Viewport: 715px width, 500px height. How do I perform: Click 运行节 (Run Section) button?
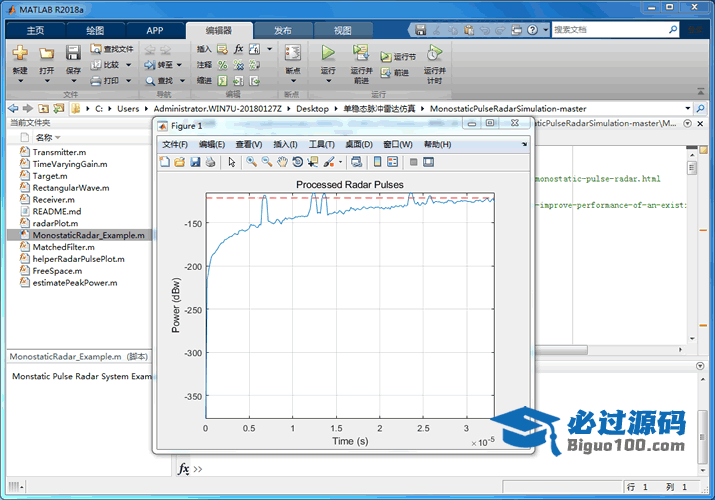pyautogui.click(x=398, y=57)
